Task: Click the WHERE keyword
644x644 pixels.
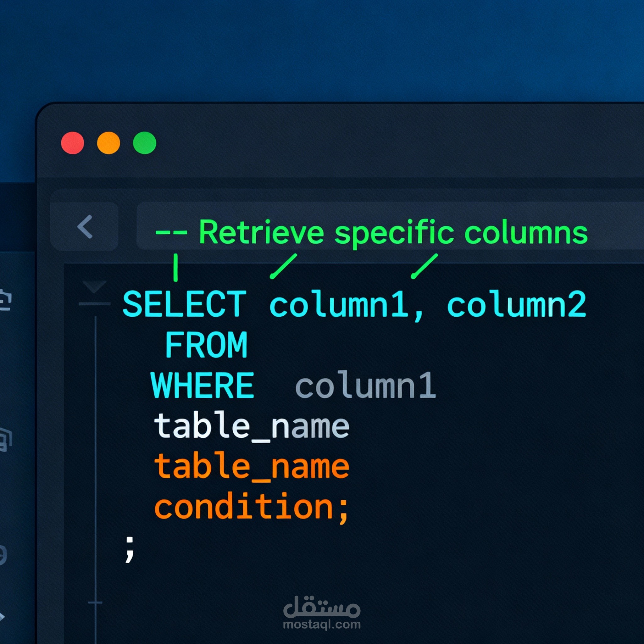Action: pos(202,386)
